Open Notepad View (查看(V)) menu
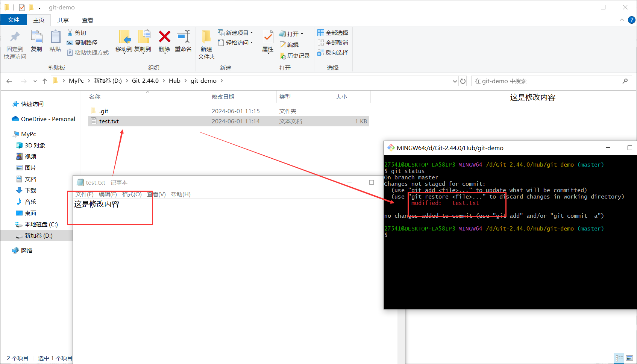The image size is (637, 364). click(x=156, y=194)
